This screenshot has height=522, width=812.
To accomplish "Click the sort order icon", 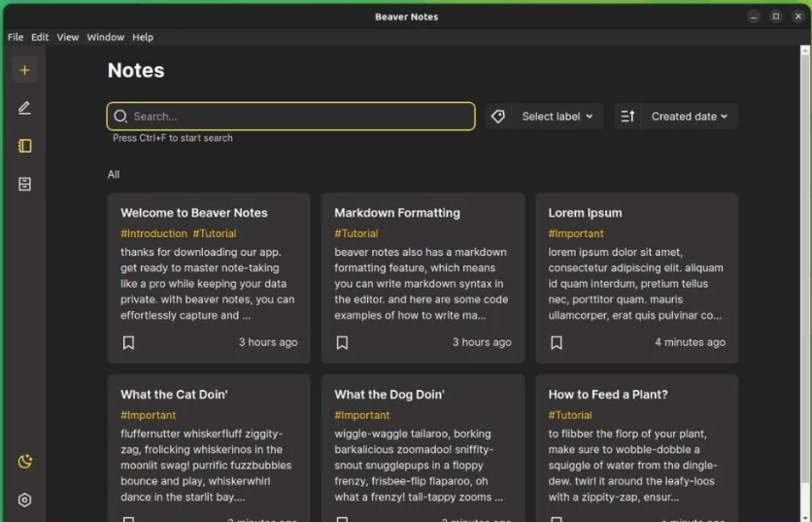I will click(627, 117).
